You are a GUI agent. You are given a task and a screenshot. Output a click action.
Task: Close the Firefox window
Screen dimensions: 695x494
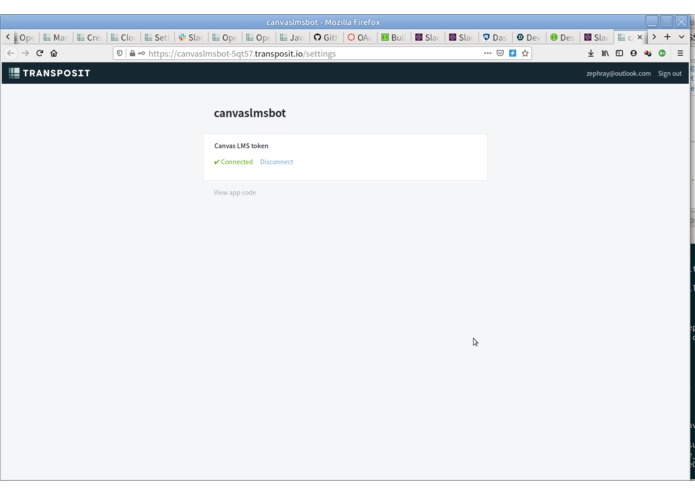pyautogui.click(x=681, y=21)
